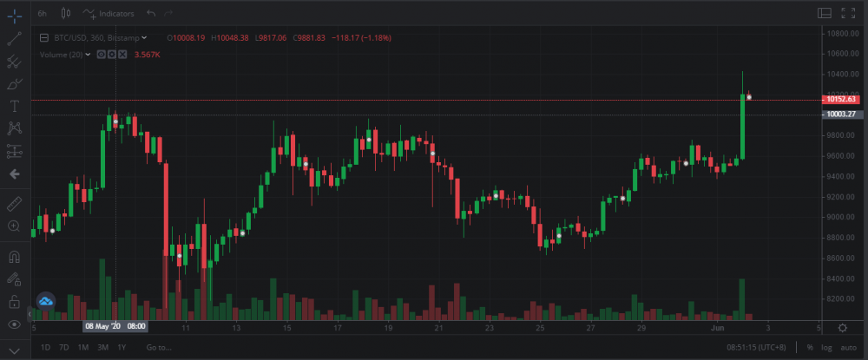Image resolution: width=868 pixels, height=360 pixels.
Task: Toggle lock all drawing tools
Action: click(x=15, y=301)
